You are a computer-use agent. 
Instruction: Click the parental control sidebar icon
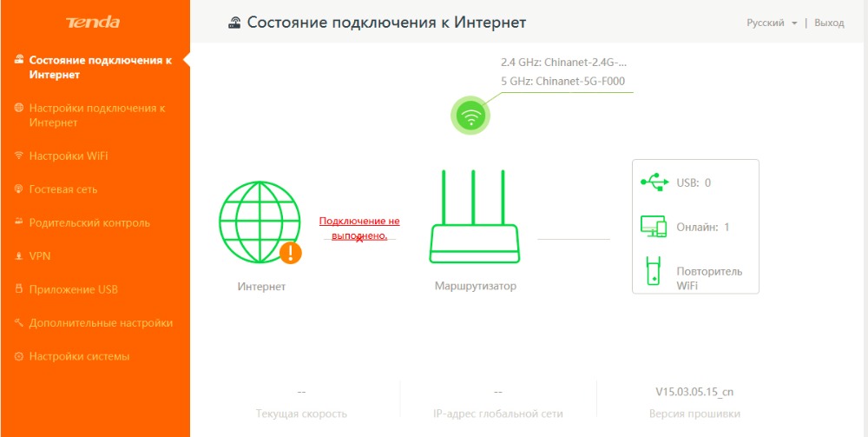[x=19, y=222]
